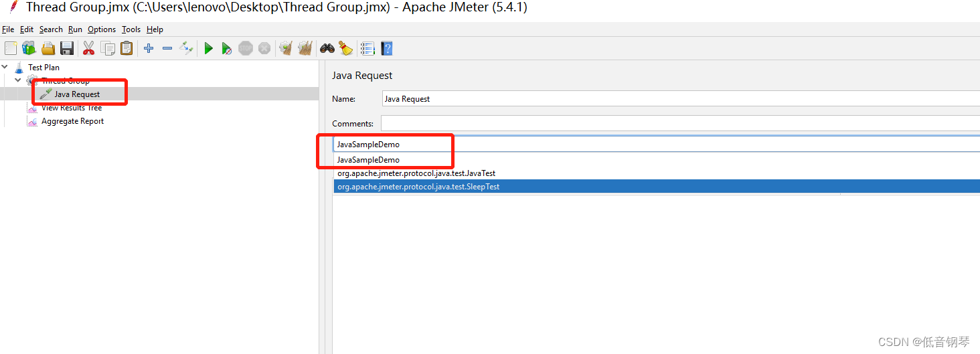Viewport: 980px width, 354px height.
Task: Start the test with green play icon
Action: point(209,48)
